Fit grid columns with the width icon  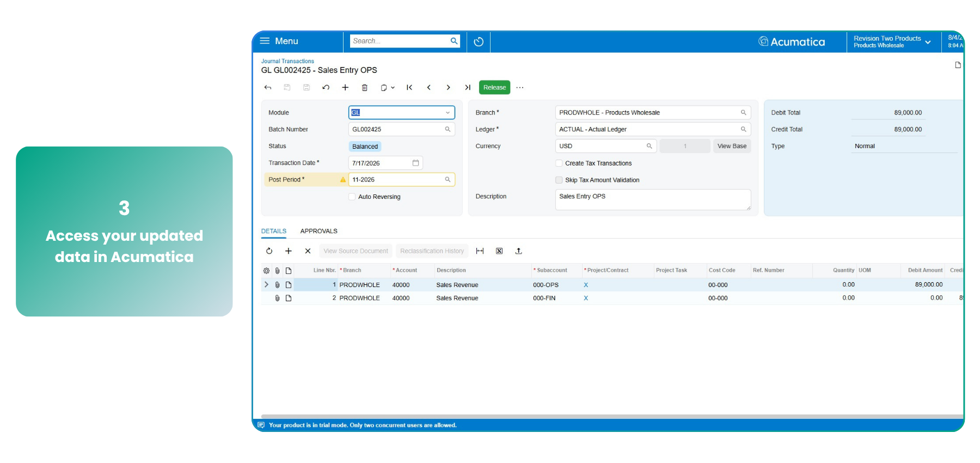pyautogui.click(x=480, y=251)
